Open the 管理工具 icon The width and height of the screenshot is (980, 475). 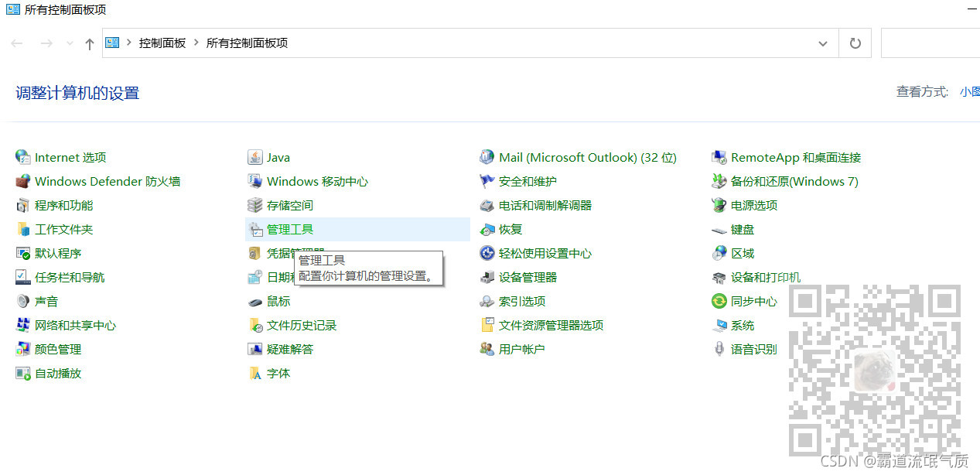tap(254, 229)
